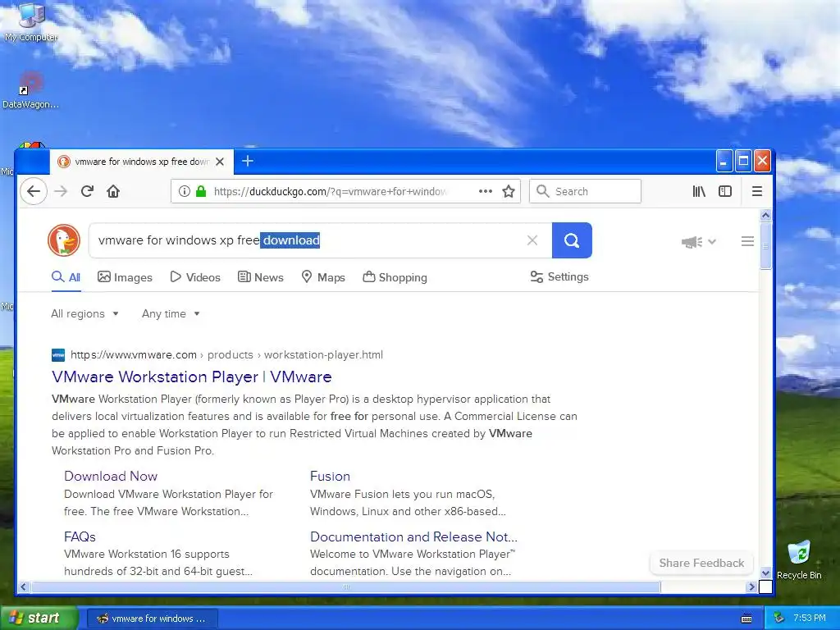
Task: Click vertical scrollbar down arrow
Action: [765, 573]
